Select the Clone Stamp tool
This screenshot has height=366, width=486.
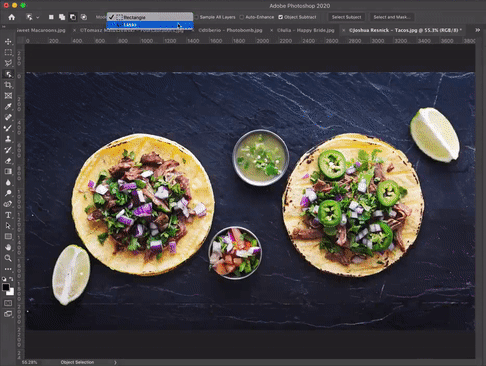[8, 139]
